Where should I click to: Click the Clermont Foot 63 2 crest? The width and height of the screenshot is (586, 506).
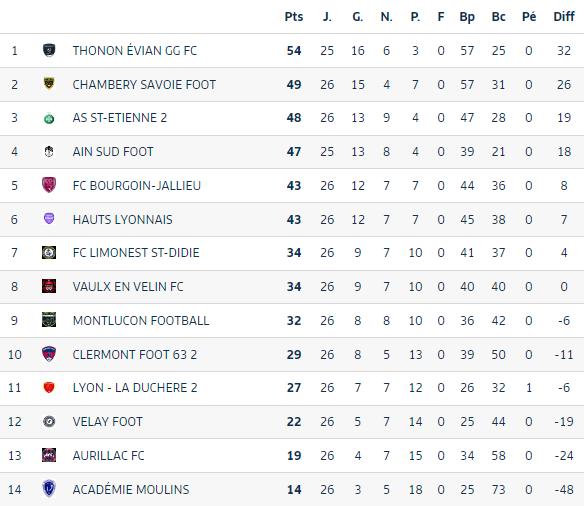coord(49,354)
